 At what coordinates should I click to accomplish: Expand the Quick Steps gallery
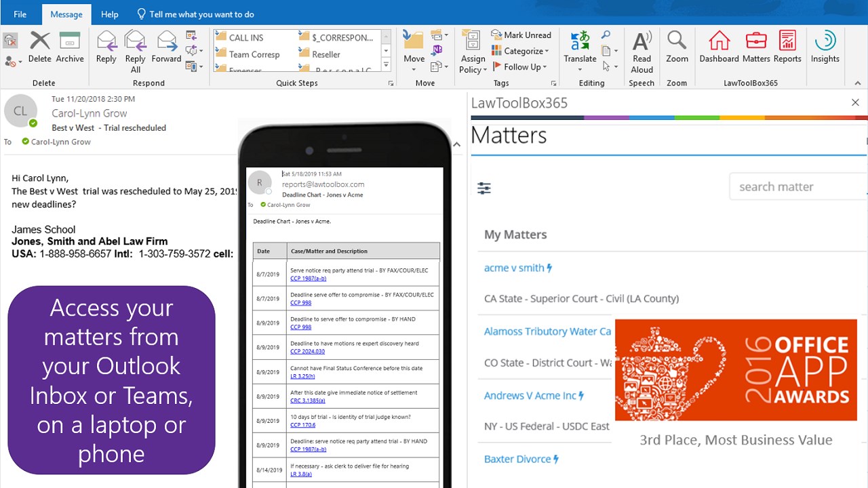[x=386, y=66]
